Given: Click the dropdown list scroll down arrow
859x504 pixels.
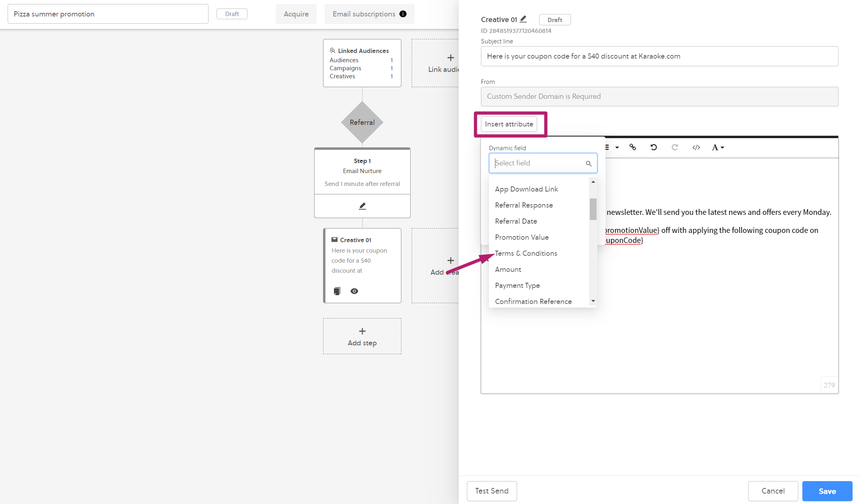Looking at the screenshot, I should click(593, 301).
